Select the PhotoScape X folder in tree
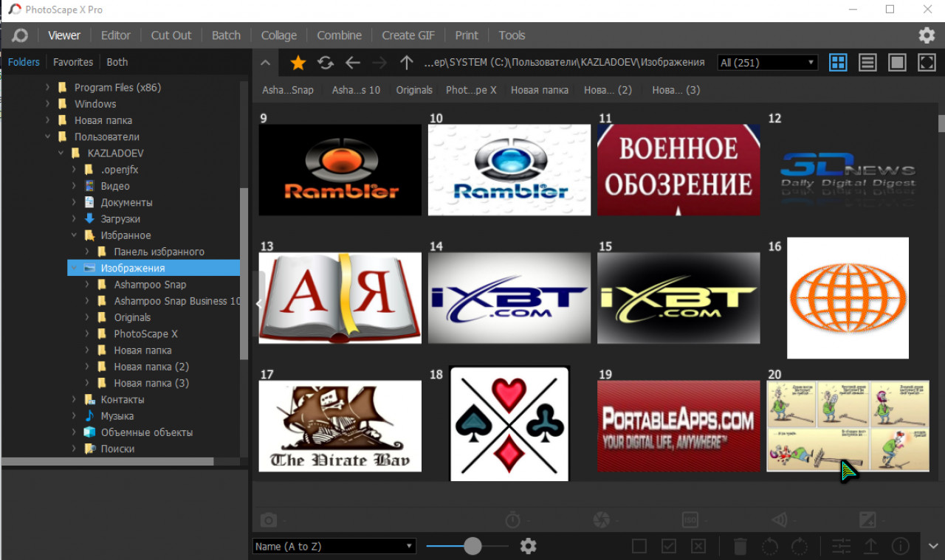 tap(145, 333)
